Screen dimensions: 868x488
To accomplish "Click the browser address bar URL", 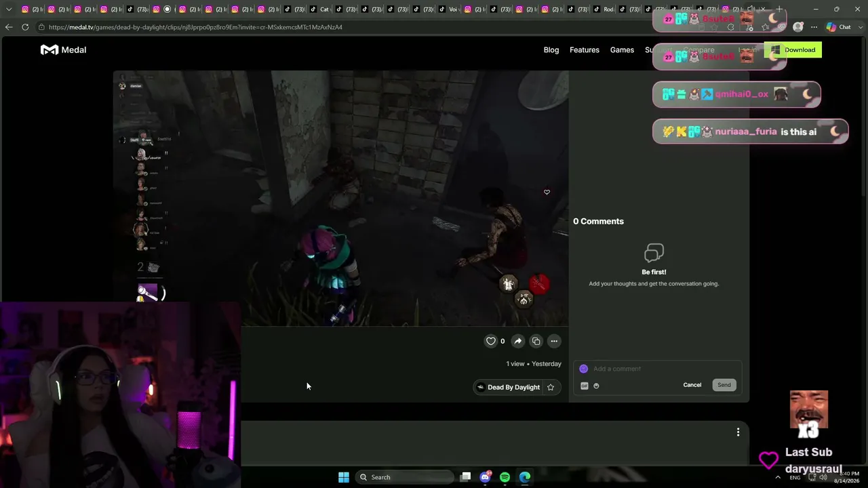I will click(195, 27).
